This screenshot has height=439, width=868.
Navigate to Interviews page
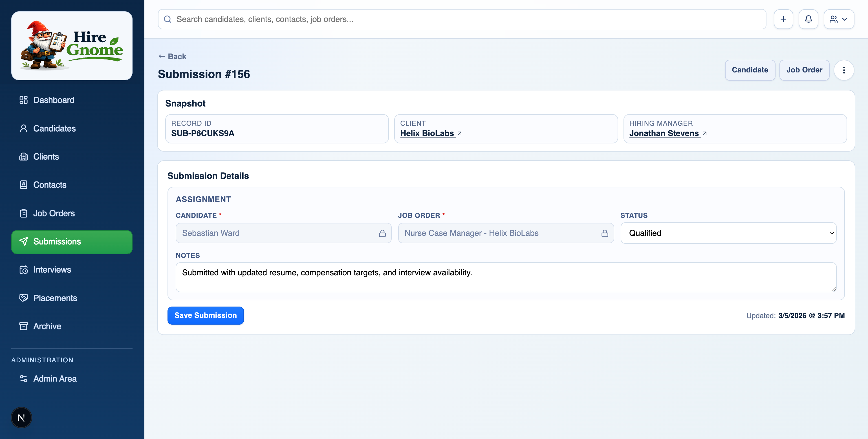[52, 270]
